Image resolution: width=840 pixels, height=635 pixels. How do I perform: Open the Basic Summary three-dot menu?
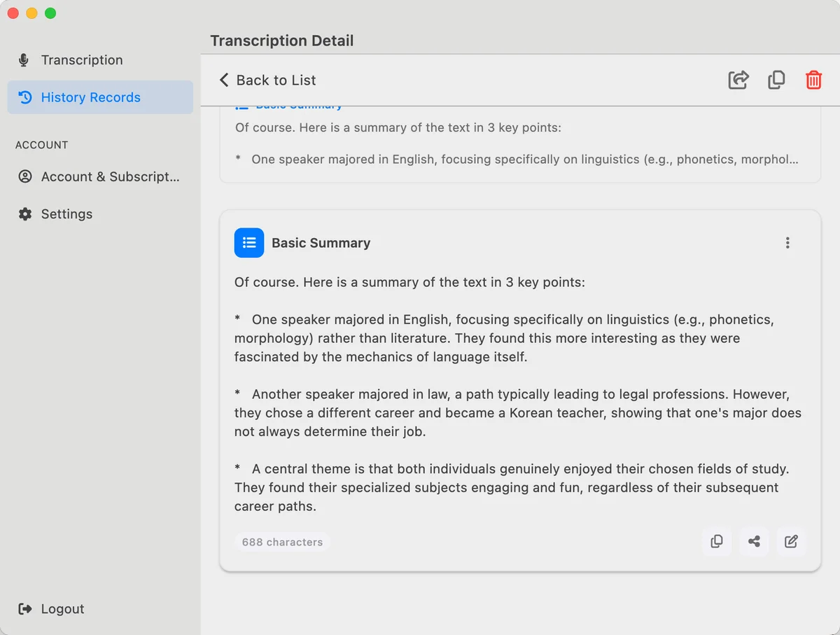pyautogui.click(x=787, y=243)
